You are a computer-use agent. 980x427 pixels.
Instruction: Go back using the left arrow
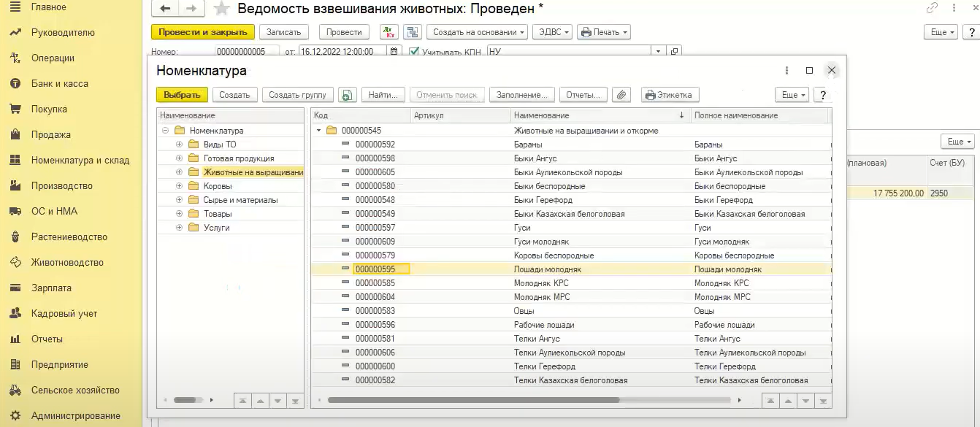tap(165, 9)
